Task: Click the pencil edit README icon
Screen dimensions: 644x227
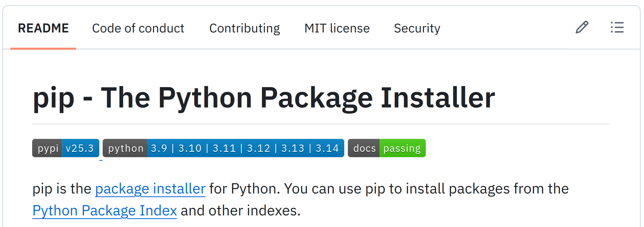Action: 582,27
